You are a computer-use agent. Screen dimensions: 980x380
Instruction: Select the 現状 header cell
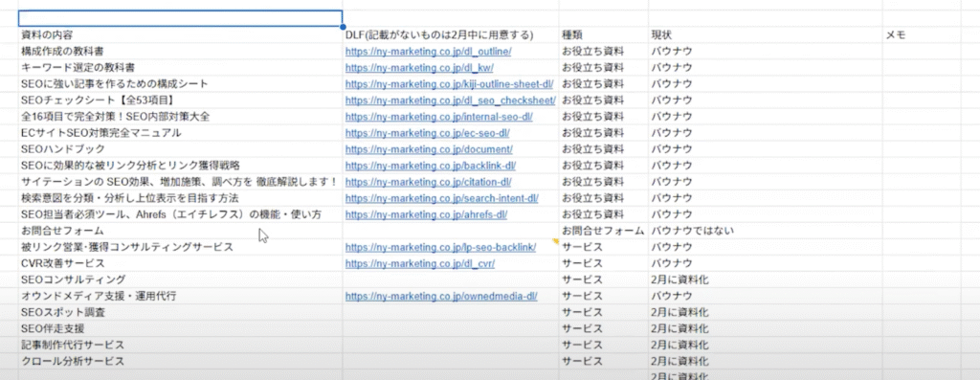pyautogui.click(x=765, y=35)
